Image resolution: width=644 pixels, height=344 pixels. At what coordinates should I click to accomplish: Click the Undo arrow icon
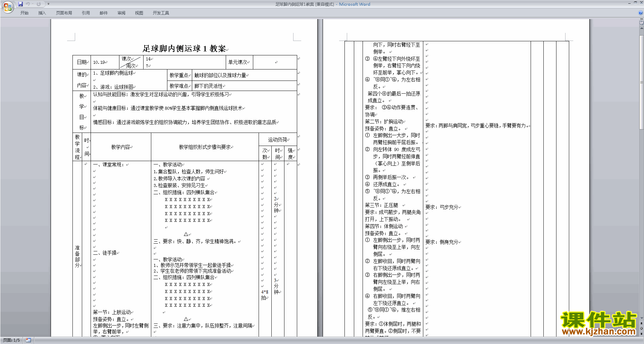click(x=28, y=4)
